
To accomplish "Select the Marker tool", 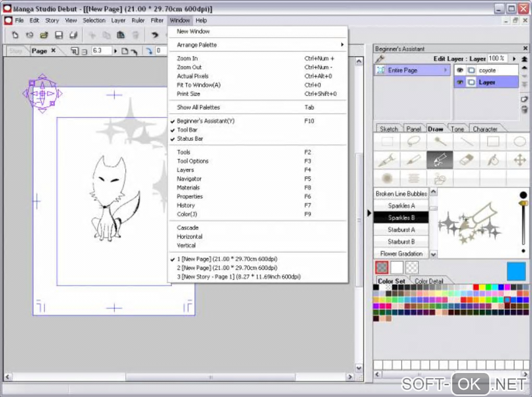I will click(x=413, y=160).
